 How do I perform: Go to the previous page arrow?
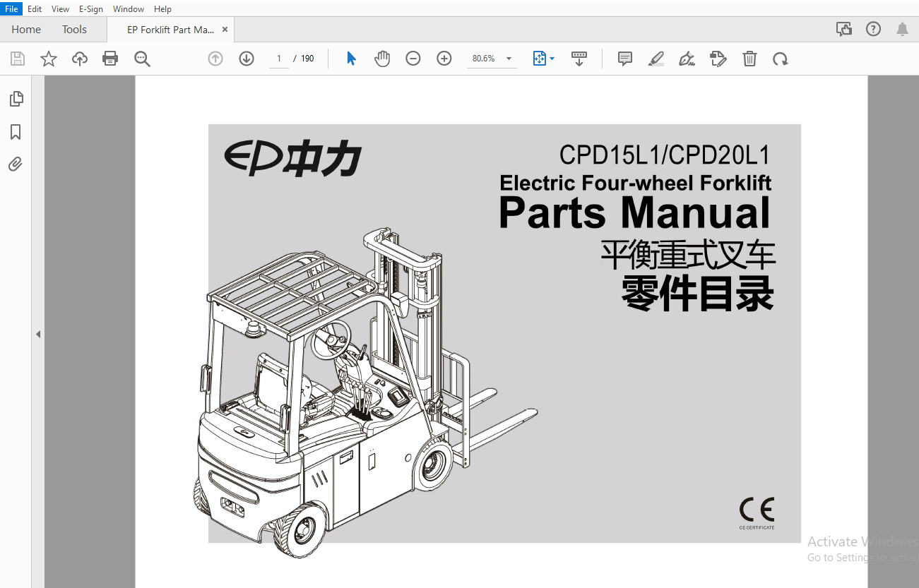click(x=215, y=59)
